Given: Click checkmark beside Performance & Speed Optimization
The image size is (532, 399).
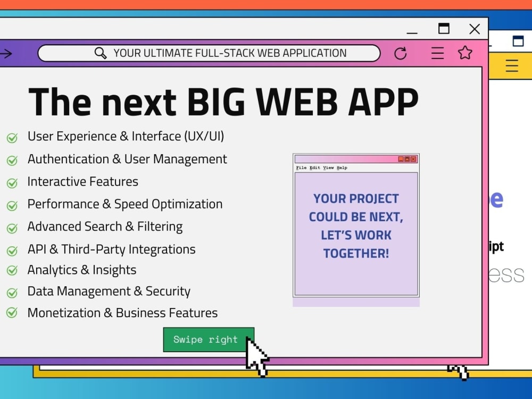Looking at the screenshot, I should (x=12, y=205).
